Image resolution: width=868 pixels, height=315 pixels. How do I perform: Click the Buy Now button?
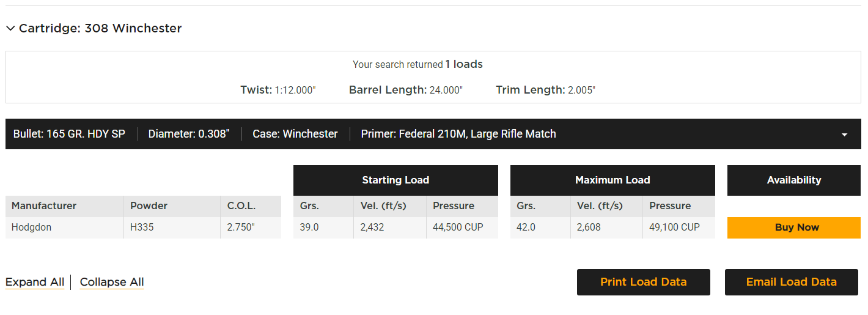(793, 228)
